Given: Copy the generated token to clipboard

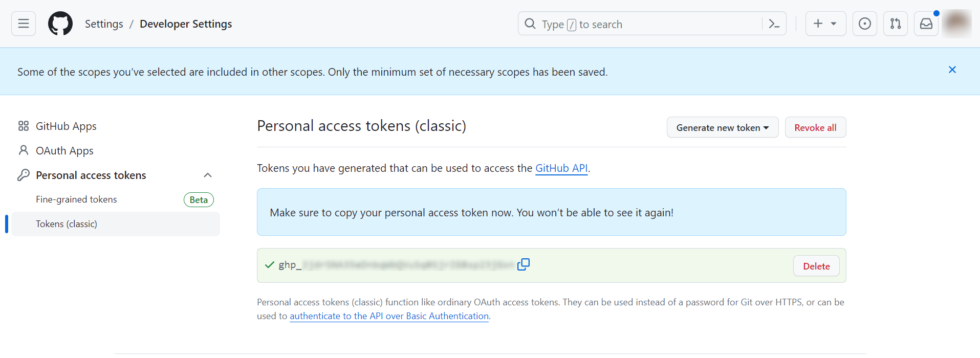Looking at the screenshot, I should (x=523, y=264).
